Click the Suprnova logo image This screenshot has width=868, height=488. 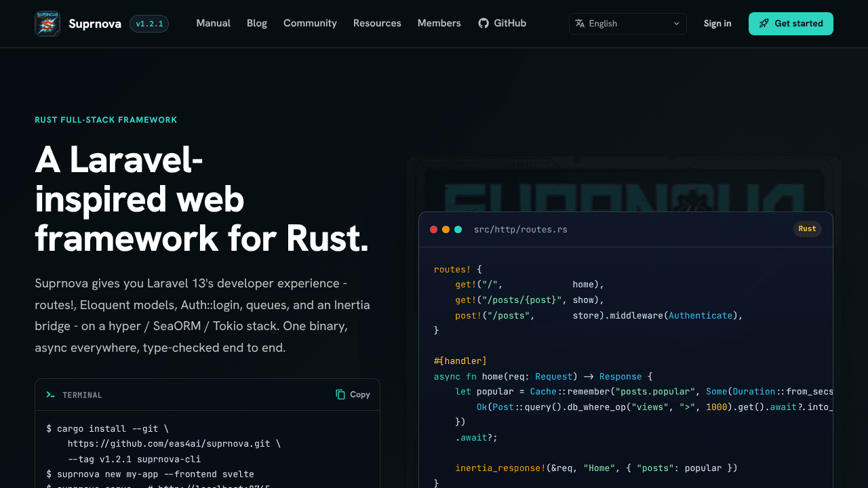pos(47,24)
